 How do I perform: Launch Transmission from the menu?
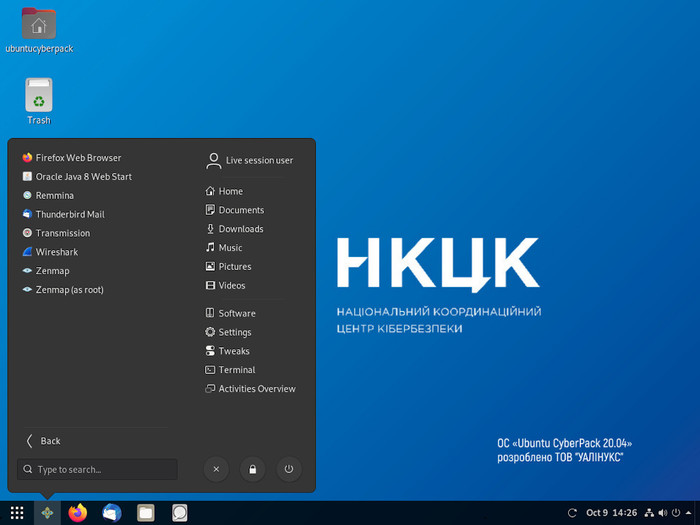(x=62, y=233)
